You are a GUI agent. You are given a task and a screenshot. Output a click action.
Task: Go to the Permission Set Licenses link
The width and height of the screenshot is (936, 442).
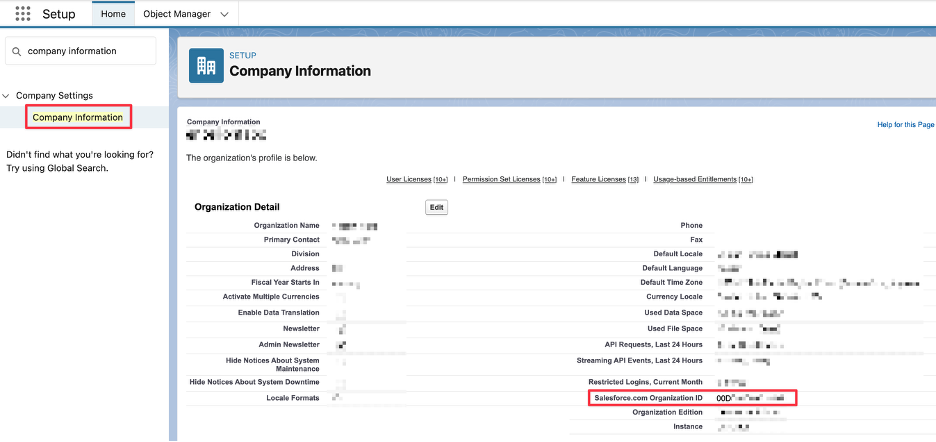pos(501,179)
